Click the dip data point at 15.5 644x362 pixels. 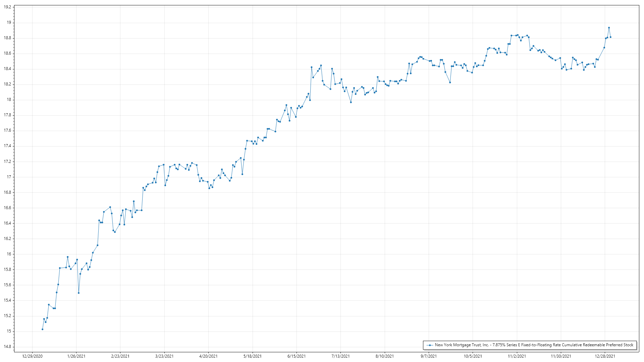pyautogui.click(x=78, y=293)
